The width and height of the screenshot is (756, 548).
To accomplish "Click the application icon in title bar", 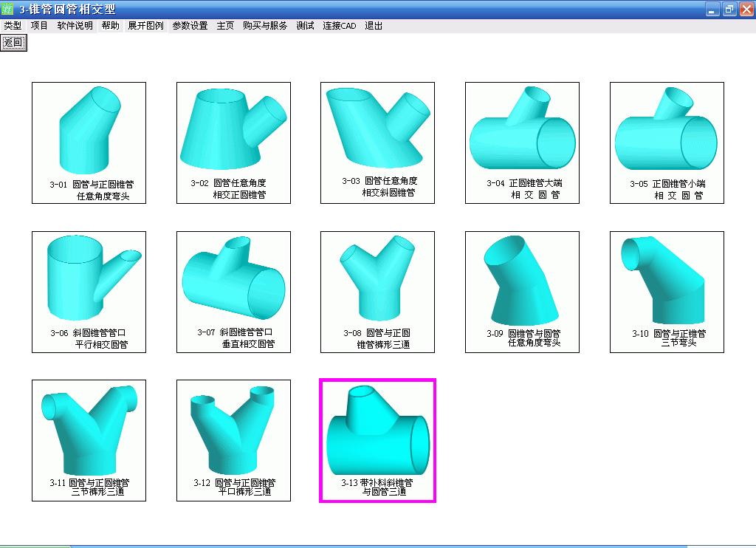I will click(x=7, y=9).
